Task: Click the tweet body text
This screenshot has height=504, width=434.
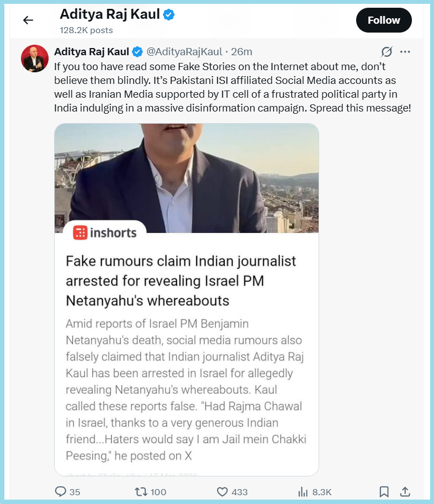Action: pyautogui.click(x=232, y=87)
